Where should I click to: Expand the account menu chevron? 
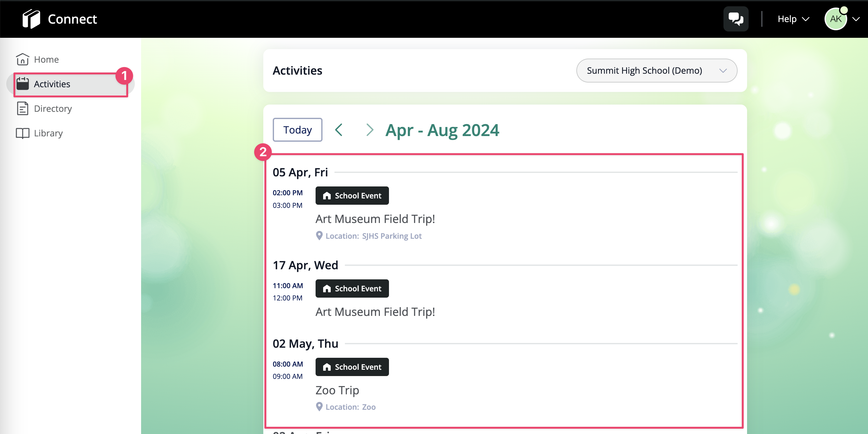point(856,19)
